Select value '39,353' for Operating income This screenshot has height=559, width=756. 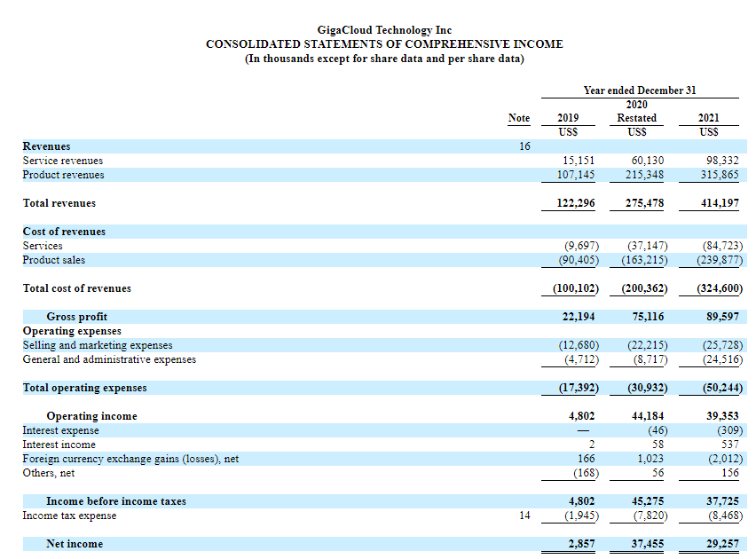click(722, 416)
